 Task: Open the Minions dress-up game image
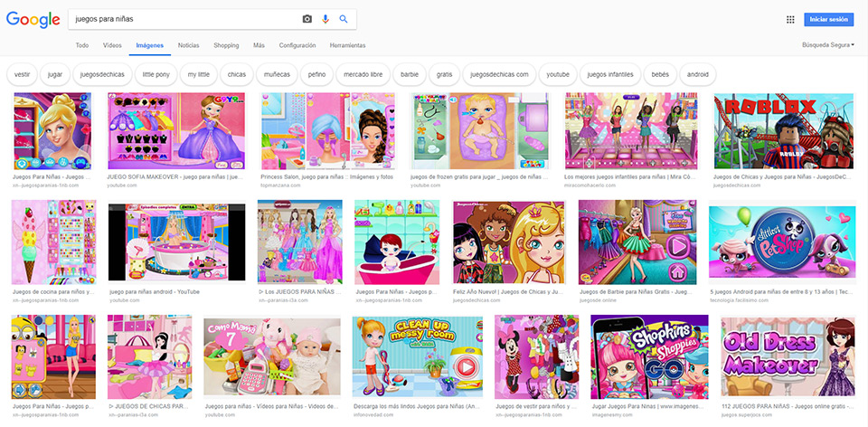(53, 357)
